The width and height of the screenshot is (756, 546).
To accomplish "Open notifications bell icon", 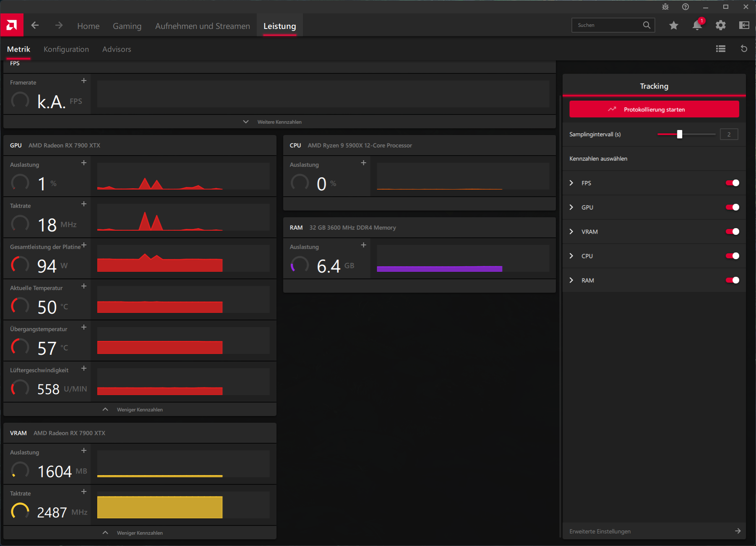I will (x=697, y=25).
